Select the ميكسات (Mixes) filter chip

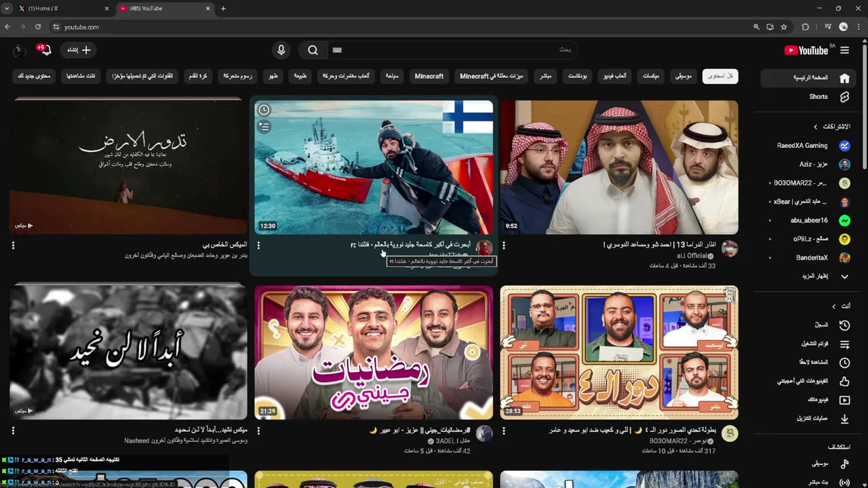pyautogui.click(x=651, y=77)
